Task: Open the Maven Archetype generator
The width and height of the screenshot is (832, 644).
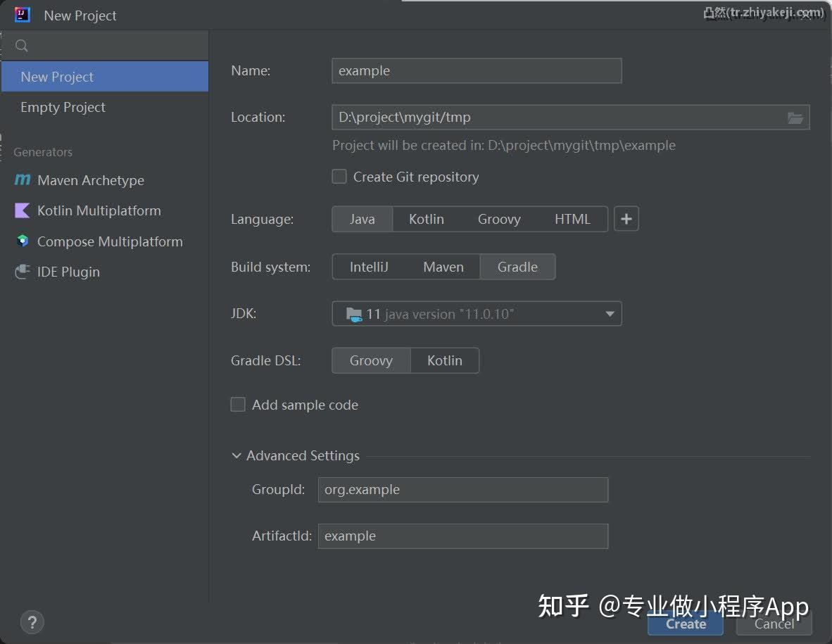Action: tap(105, 180)
